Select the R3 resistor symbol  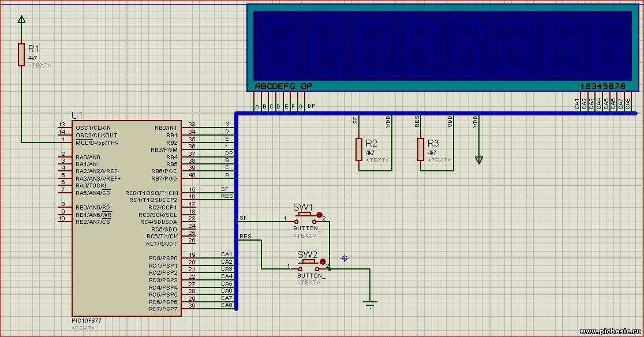pyautogui.click(x=421, y=149)
